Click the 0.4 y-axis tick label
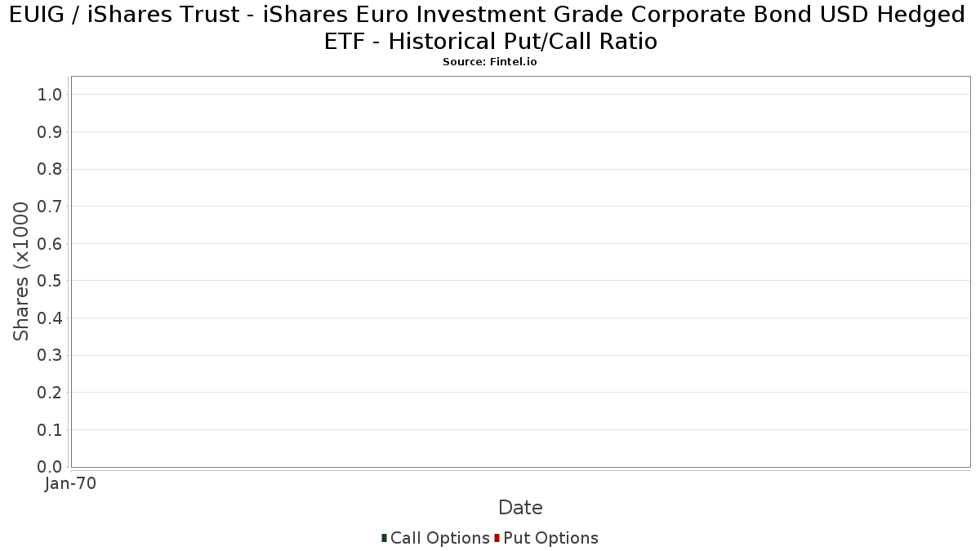 pos(50,318)
